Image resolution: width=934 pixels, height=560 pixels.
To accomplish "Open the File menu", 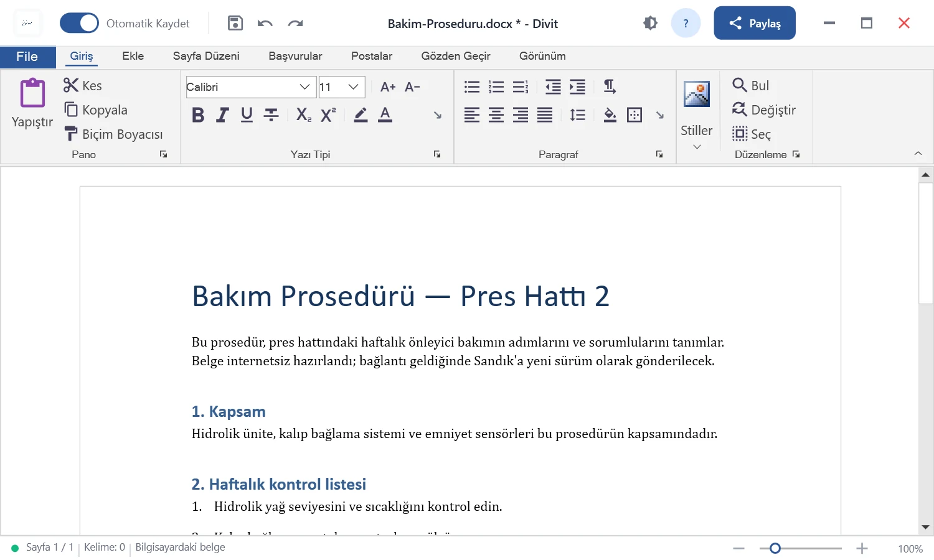I will (x=27, y=57).
